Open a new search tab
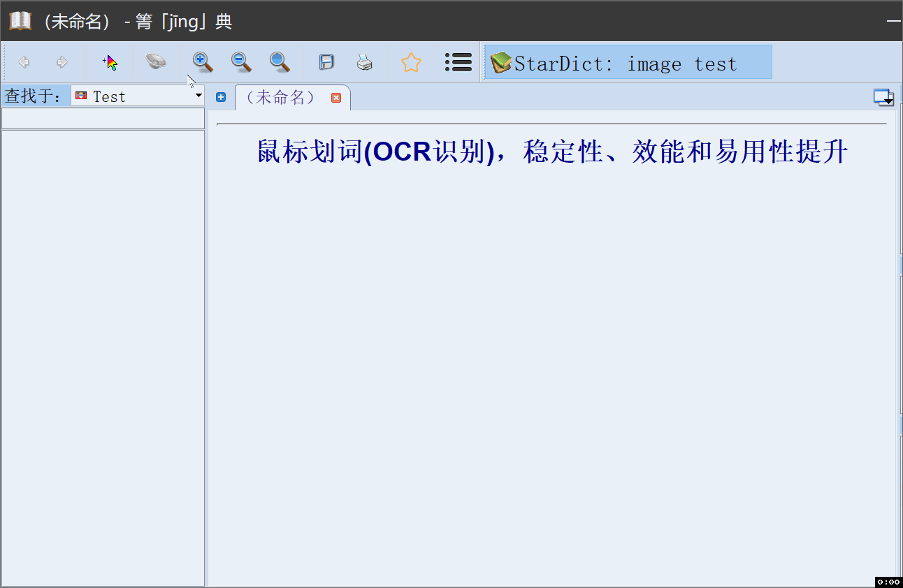The width and height of the screenshot is (903, 588). [x=221, y=97]
